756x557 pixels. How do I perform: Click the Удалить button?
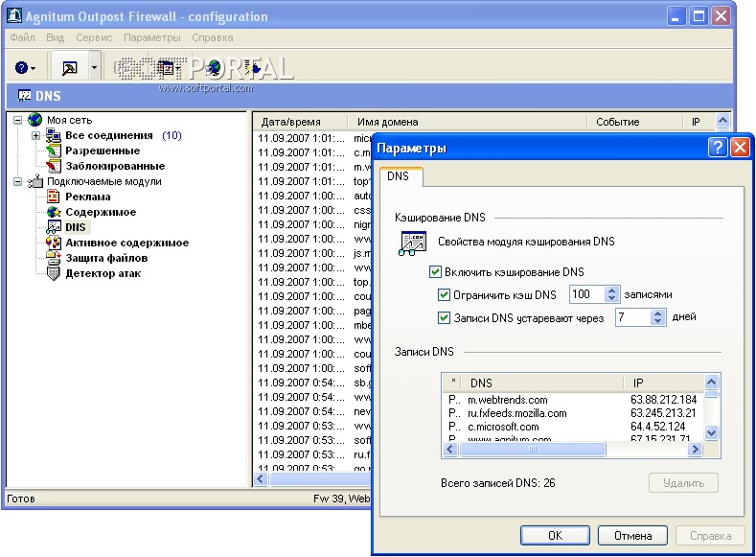(x=683, y=483)
